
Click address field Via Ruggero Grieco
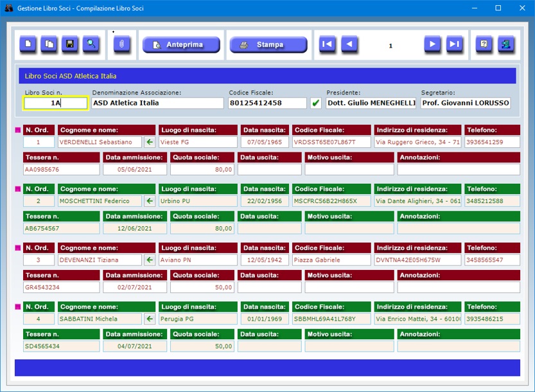pos(417,142)
